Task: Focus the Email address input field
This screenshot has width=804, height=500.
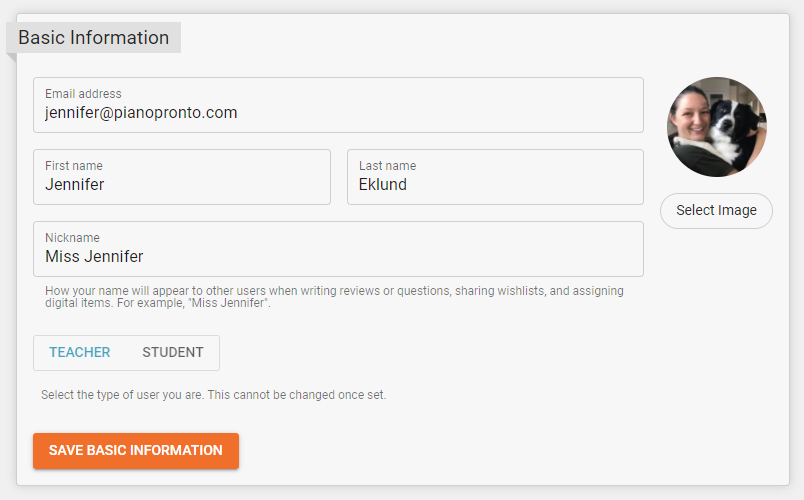Action: 338,105
